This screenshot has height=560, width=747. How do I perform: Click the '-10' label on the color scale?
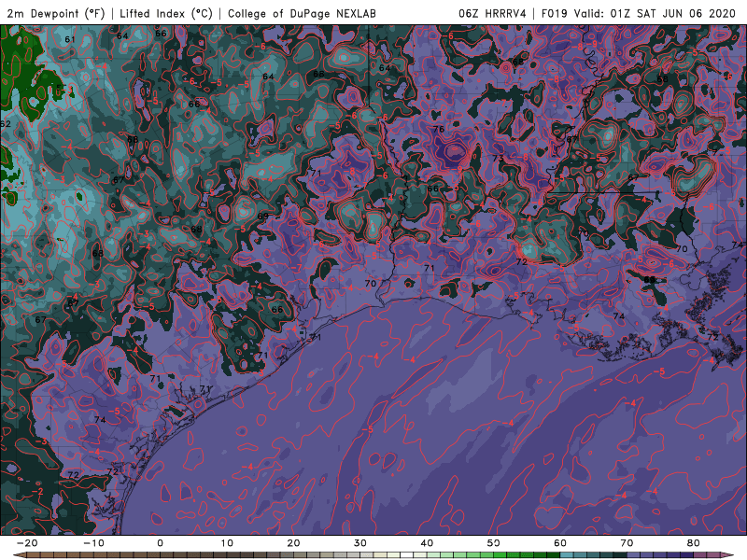point(93,543)
